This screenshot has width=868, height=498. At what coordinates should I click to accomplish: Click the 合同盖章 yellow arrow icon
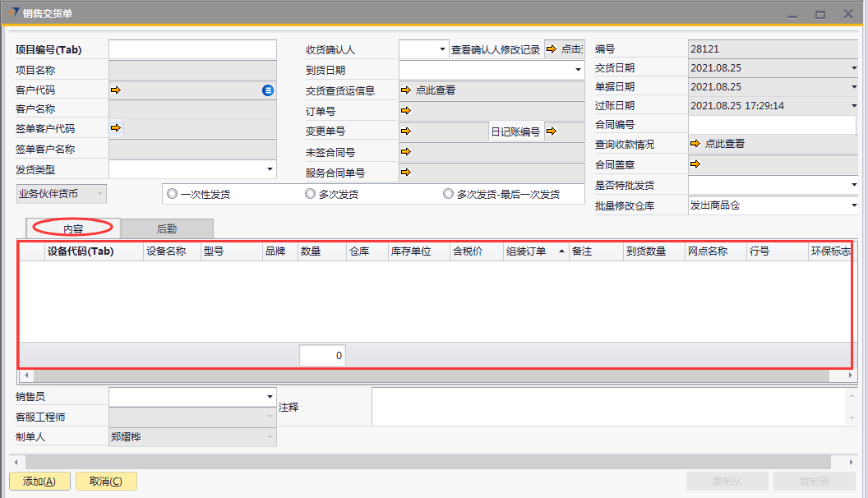(695, 164)
